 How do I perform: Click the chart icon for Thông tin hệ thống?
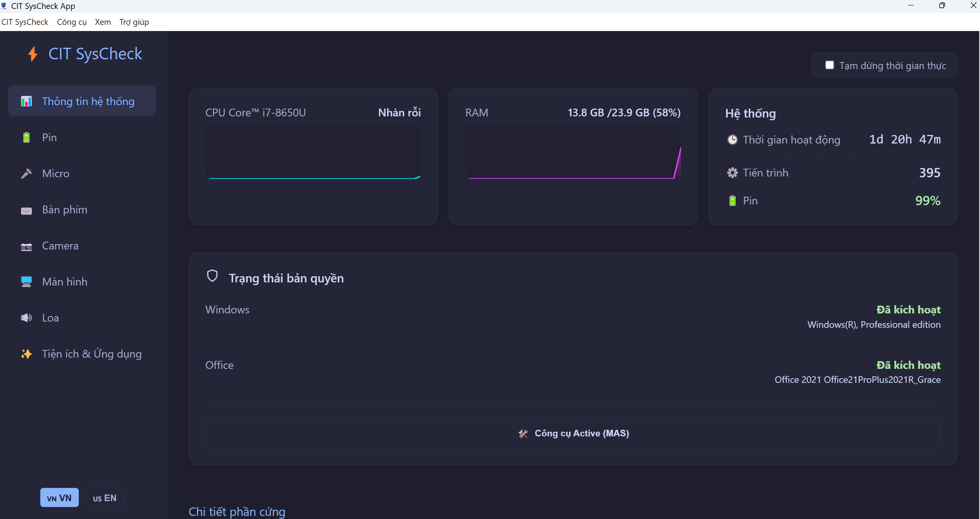(x=26, y=101)
